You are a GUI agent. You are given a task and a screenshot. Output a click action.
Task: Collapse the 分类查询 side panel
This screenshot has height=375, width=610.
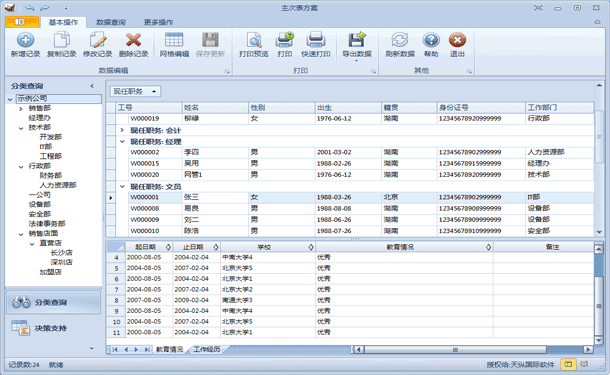92,86
